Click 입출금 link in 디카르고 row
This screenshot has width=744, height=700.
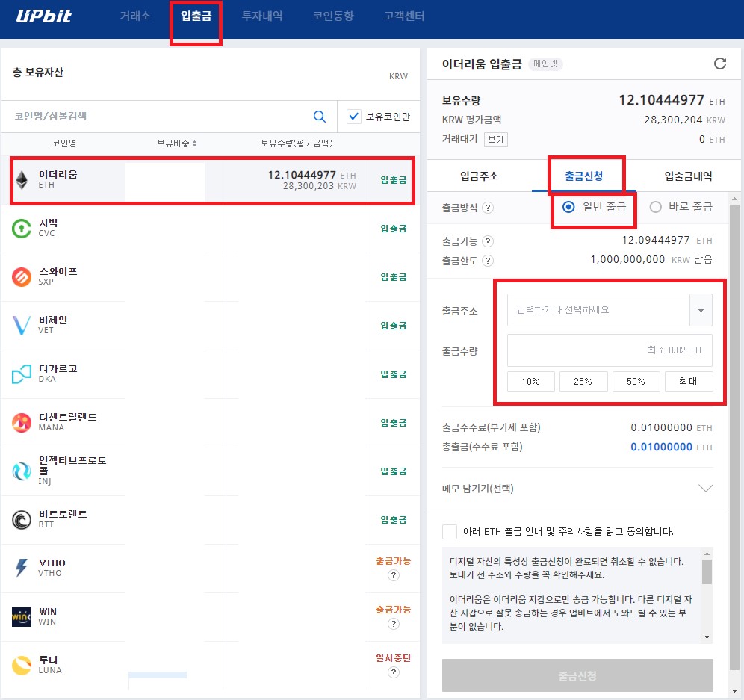coord(394,374)
